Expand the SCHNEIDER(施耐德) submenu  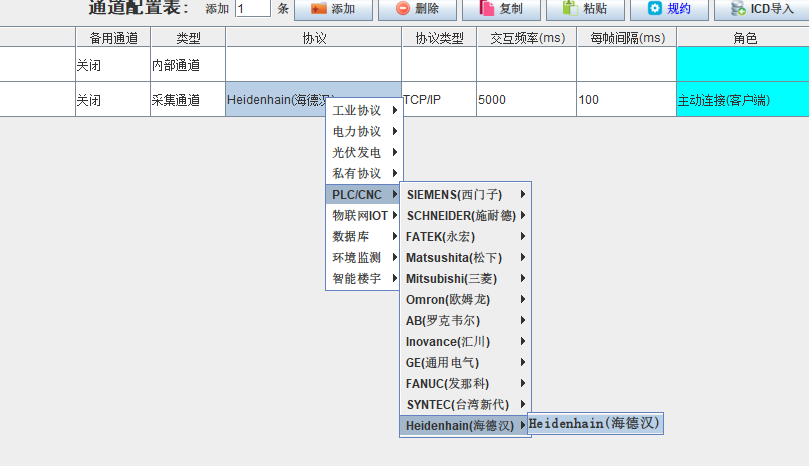tap(465, 216)
